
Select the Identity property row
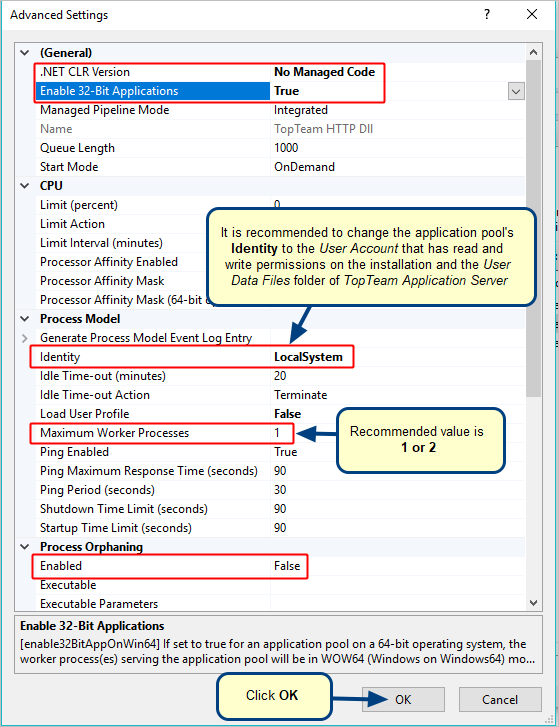192,357
